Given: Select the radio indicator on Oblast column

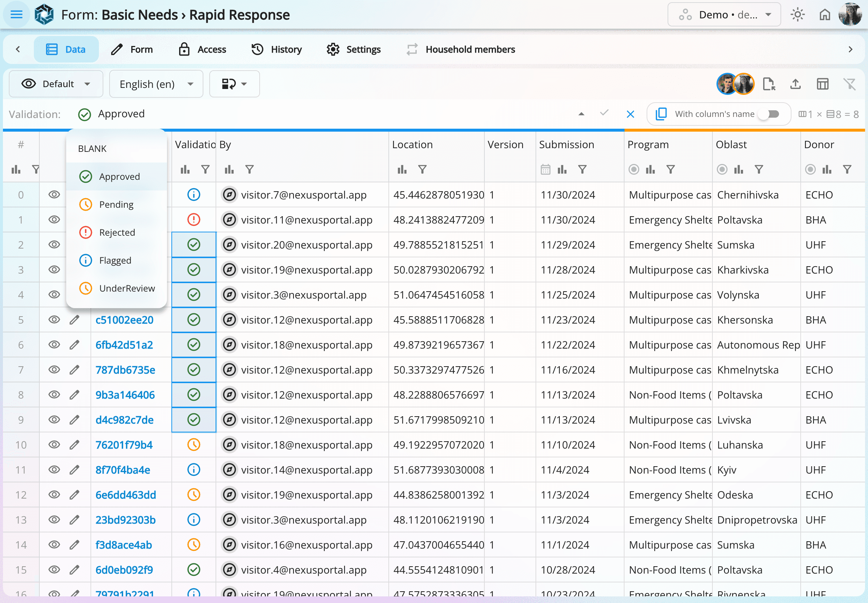Looking at the screenshot, I should point(722,169).
